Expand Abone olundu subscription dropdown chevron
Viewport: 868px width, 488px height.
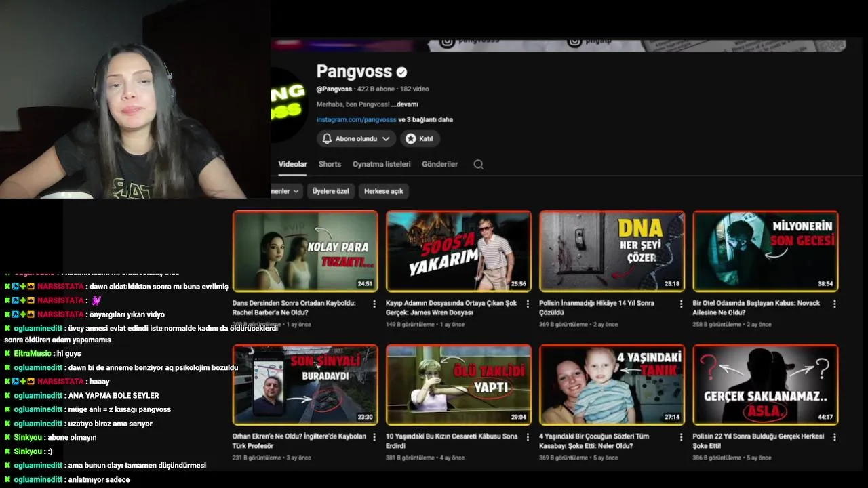[386, 138]
